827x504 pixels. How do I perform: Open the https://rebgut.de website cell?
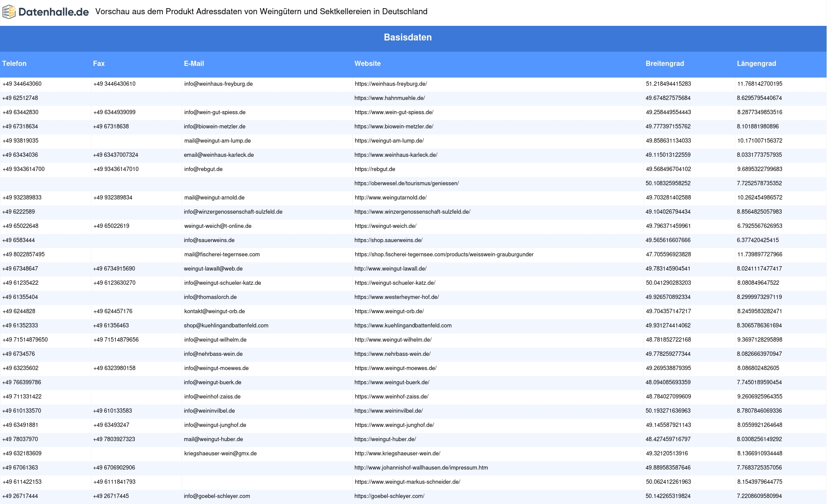point(375,169)
